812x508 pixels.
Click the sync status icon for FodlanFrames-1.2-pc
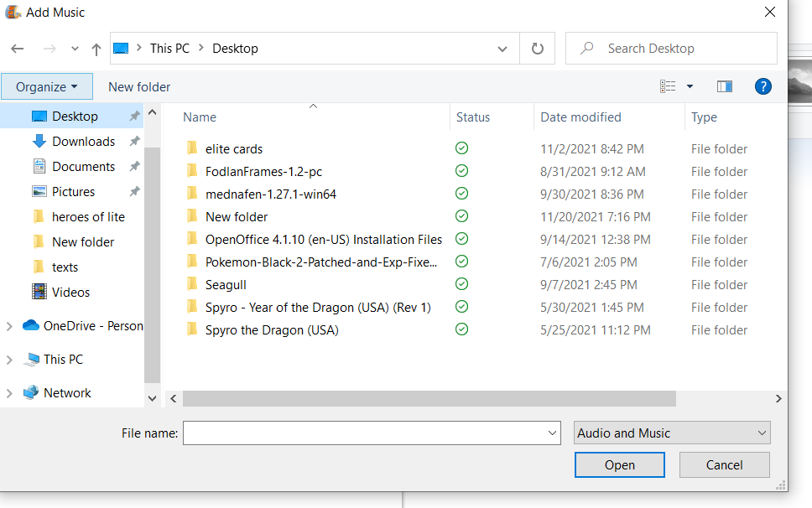click(462, 171)
